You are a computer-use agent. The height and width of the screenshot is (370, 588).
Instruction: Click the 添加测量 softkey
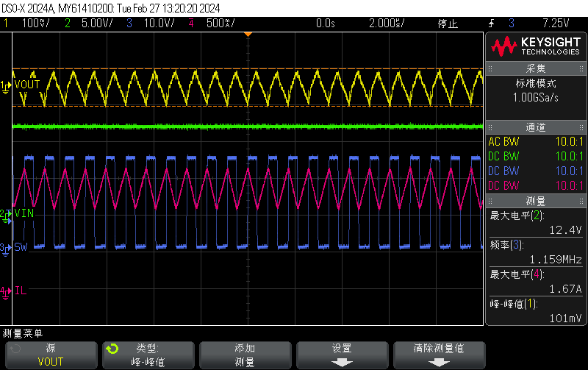[x=245, y=355]
